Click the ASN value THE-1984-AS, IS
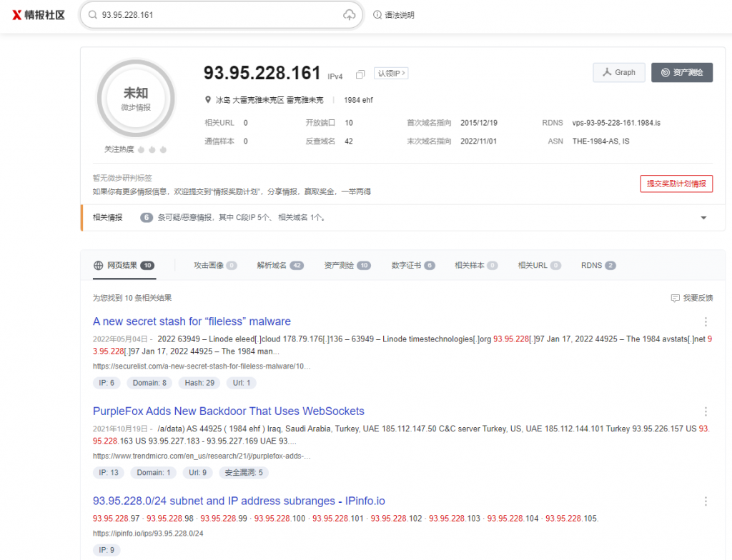This screenshot has height=560, width=732. 600,141
